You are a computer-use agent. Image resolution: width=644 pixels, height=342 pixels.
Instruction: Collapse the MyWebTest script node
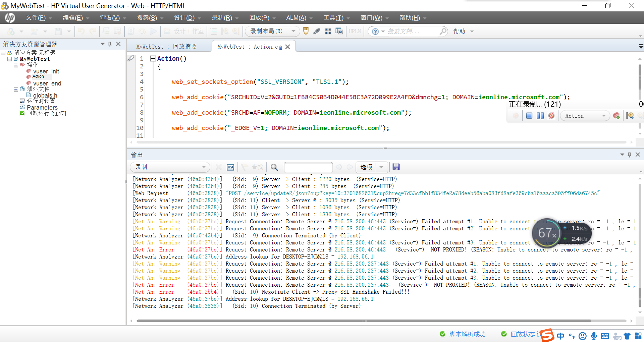click(9, 59)
